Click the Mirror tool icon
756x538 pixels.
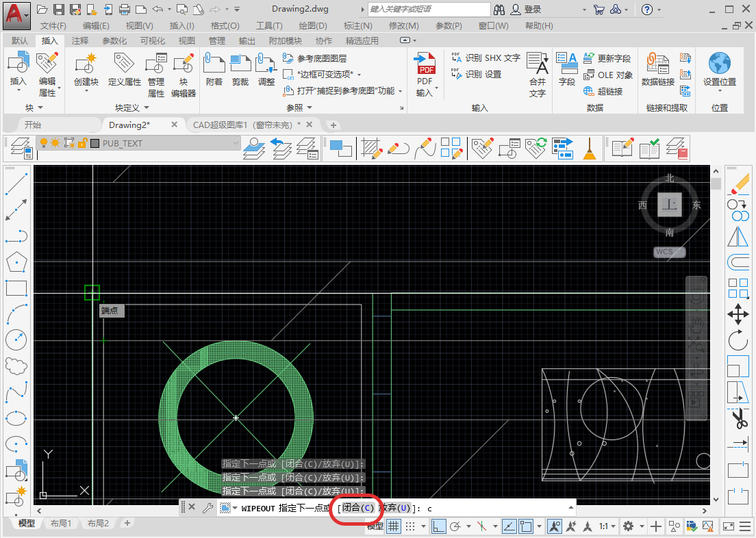(x=738, y=236)
